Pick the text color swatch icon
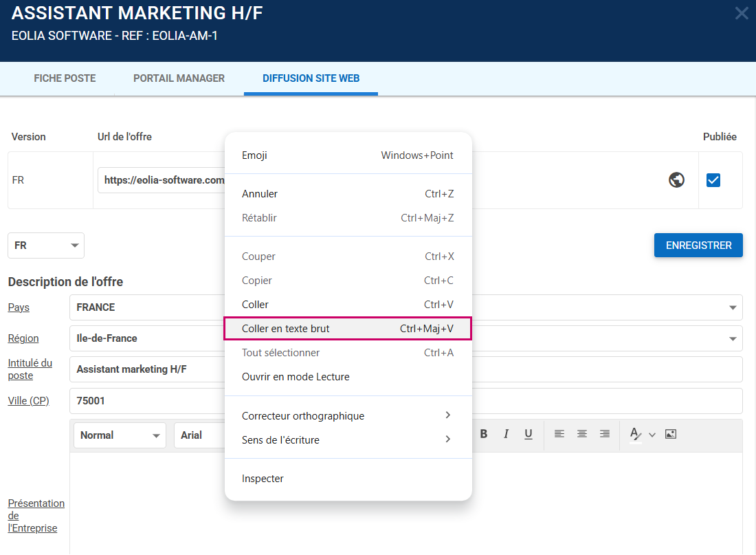The height and width of the screenshot is (555, 756). click(636, 434)
